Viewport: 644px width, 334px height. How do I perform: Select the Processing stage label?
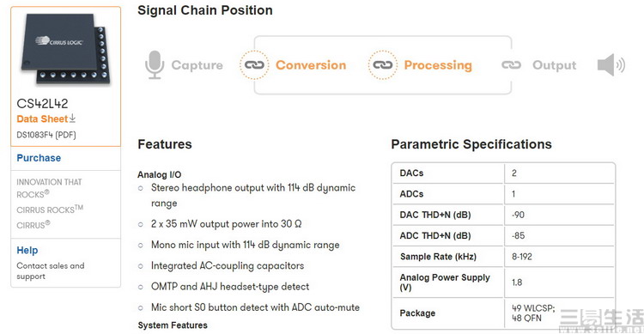click(438, 65)
